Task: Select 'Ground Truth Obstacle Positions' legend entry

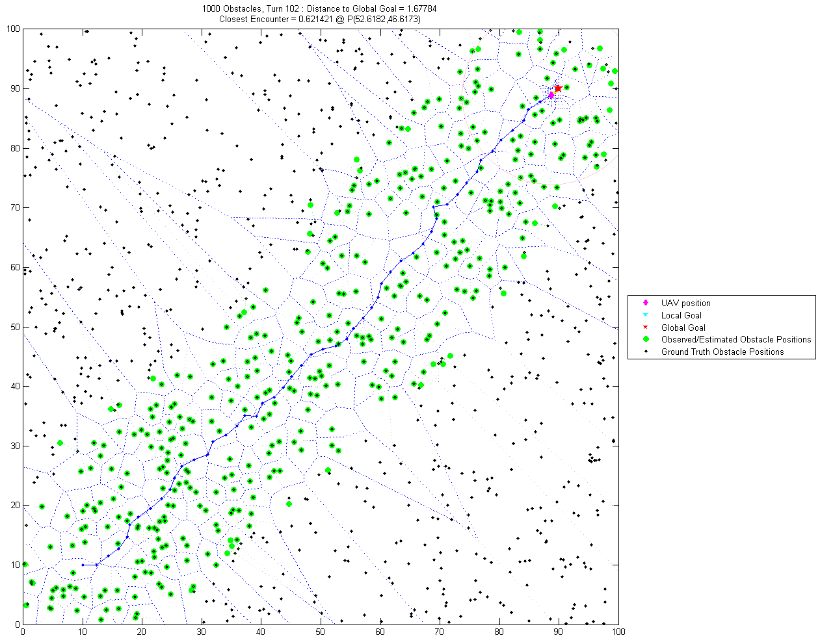Action: point(722,352)
